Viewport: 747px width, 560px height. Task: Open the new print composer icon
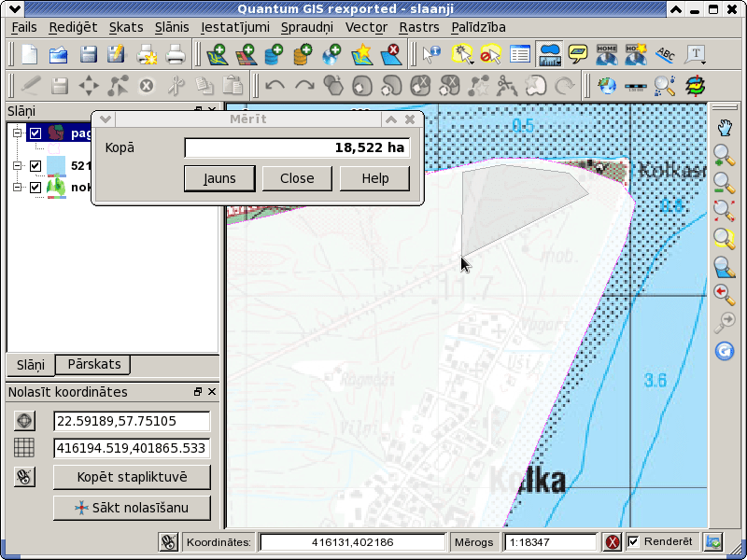(x=147, y=54)
